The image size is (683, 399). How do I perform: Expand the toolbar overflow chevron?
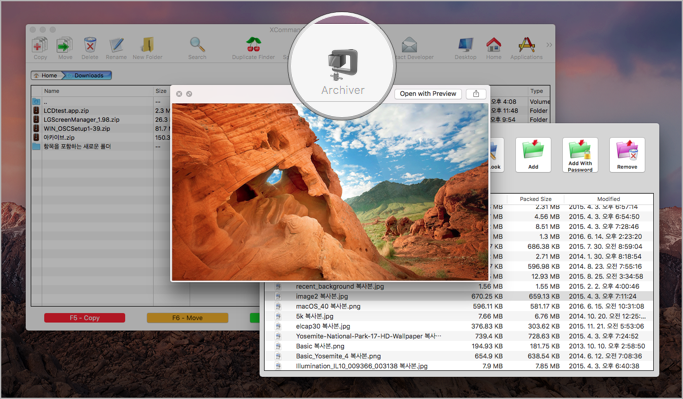tap(549, 44)
